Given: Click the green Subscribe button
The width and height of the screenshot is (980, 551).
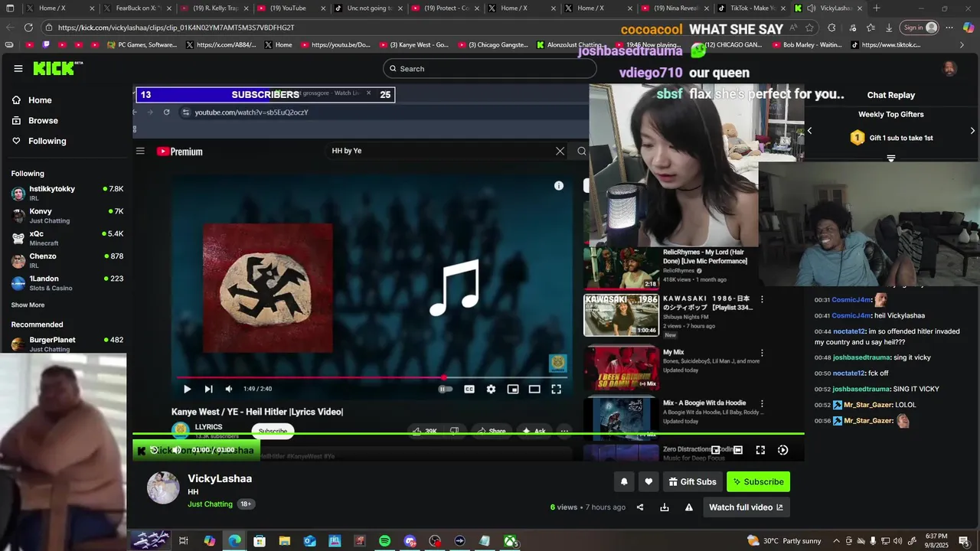Looking at the screenshot, I should point(758,481).
